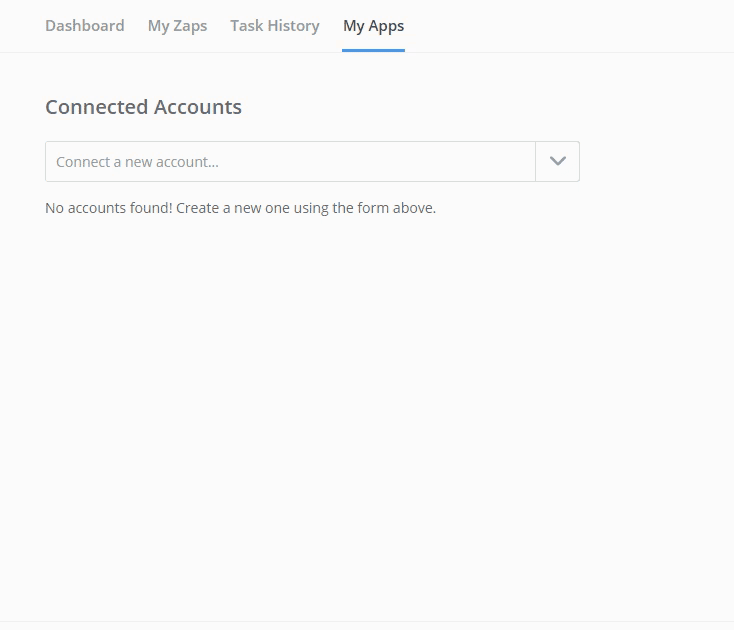Click the Connected Accounts heading
734x630 pixels.
[143, 107]
